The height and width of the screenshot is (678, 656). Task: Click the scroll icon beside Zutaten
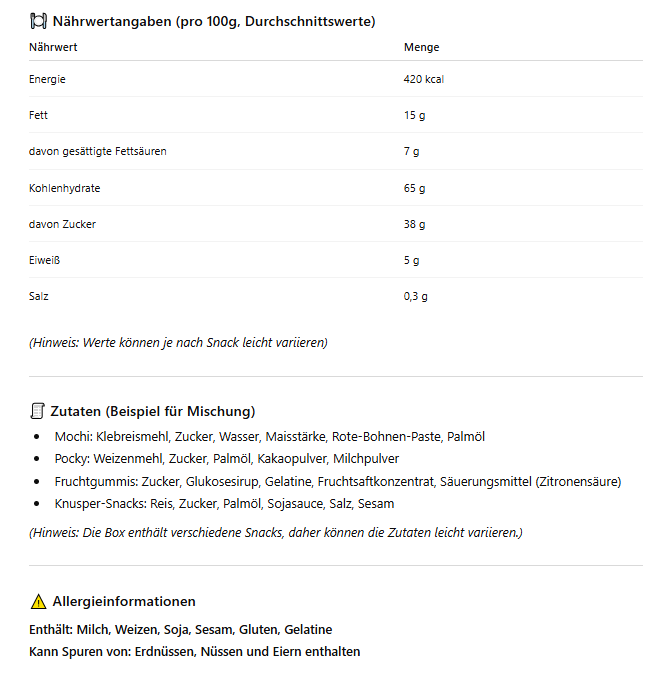click(x=38, y=411)
